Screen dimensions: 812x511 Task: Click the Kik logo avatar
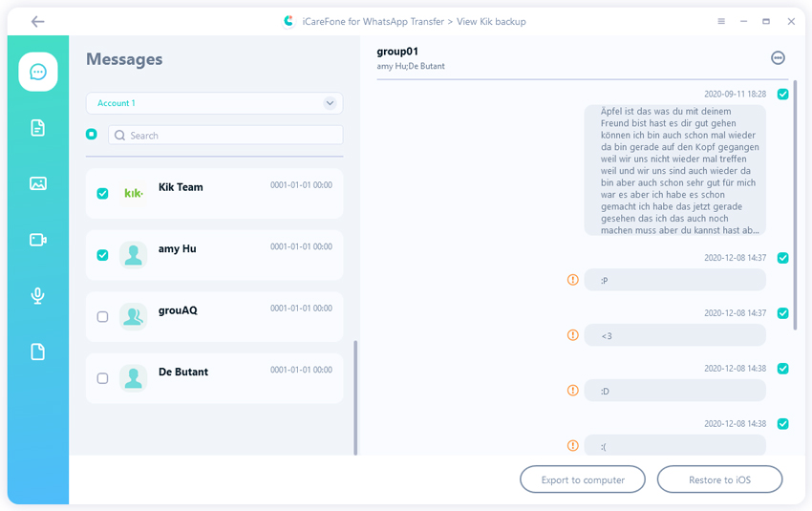(133, 193)
